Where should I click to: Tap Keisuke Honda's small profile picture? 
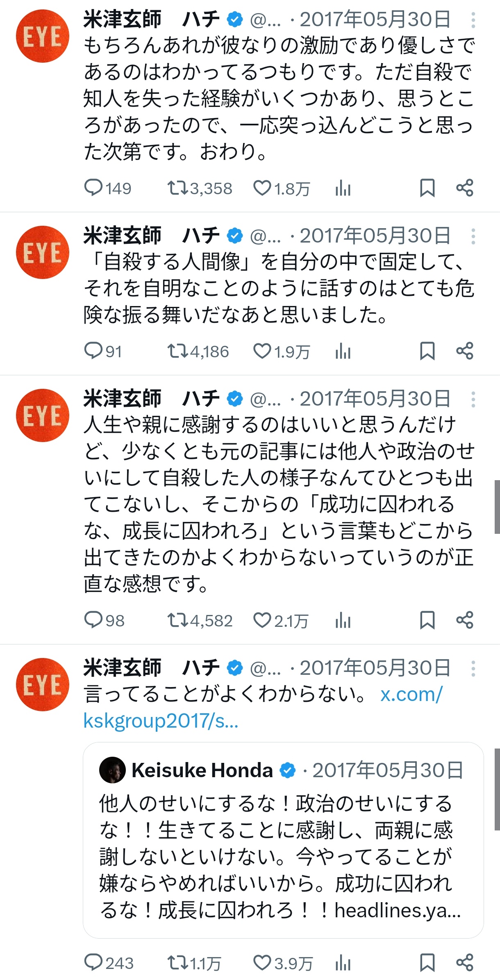112,770
